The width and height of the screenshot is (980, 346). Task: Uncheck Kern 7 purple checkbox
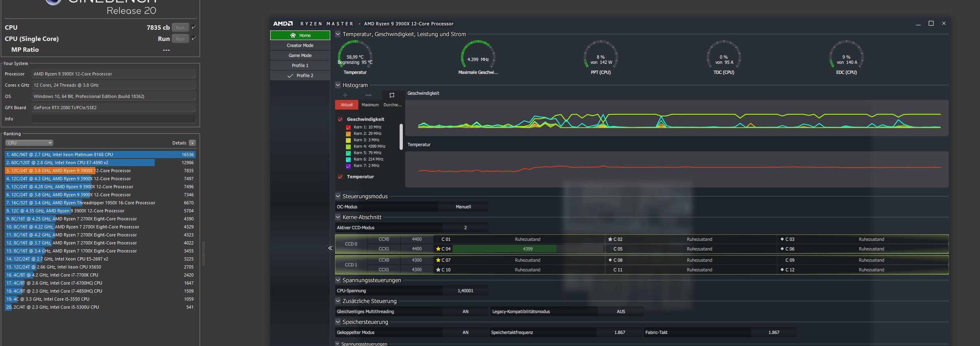[x=348, y=166]
